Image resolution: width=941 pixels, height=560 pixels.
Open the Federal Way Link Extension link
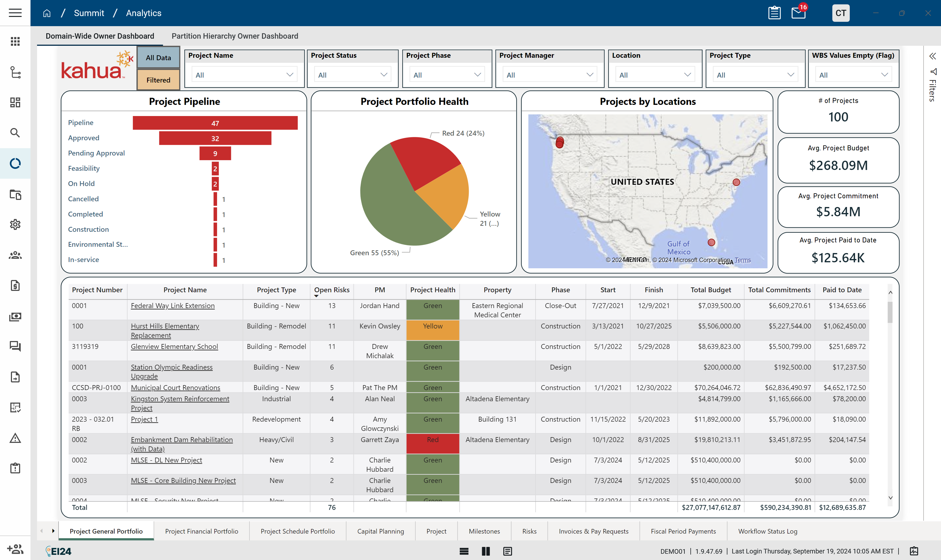[172, 306]
